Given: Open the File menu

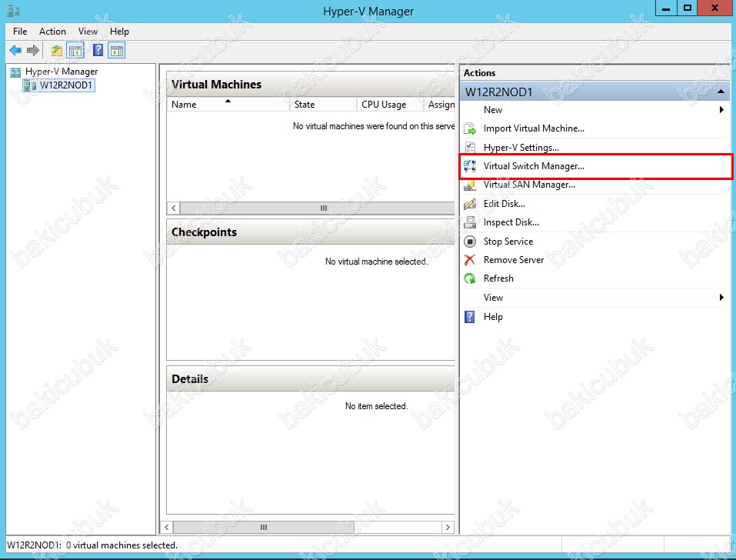Looking at the screenshot, I should click(x=20, y=32).
